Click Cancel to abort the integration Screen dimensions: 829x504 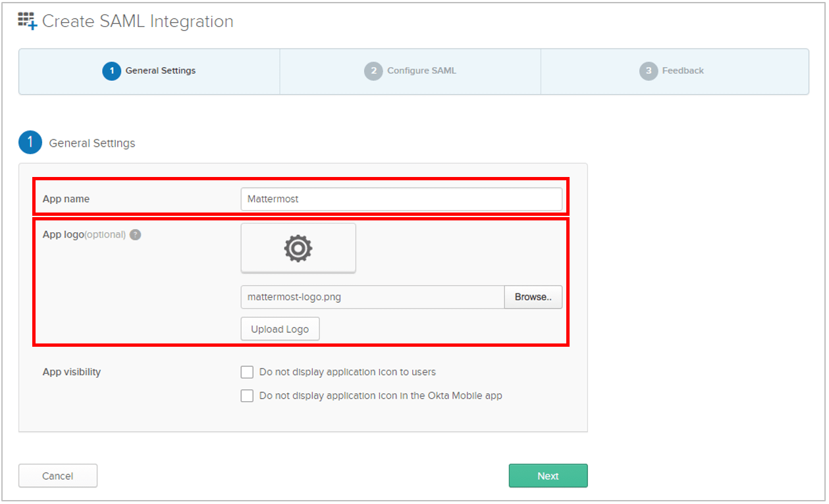(x=57, y=475)
